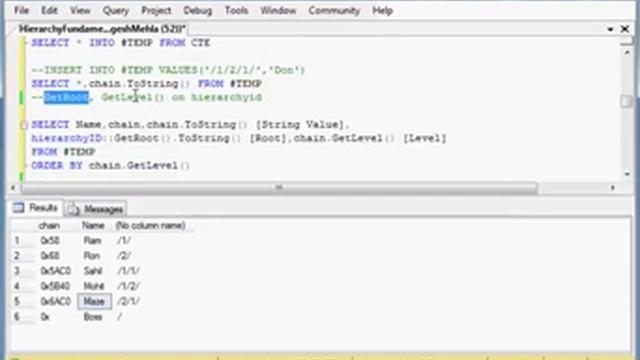This screenshot has height=360, width=640.
Task: Click chain cell 0x5AC0
Action: coord(56,271)
